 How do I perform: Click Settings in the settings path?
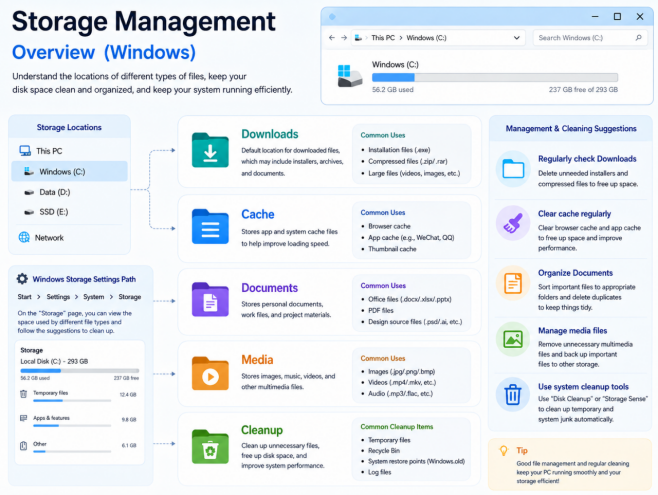pos(58,297)
